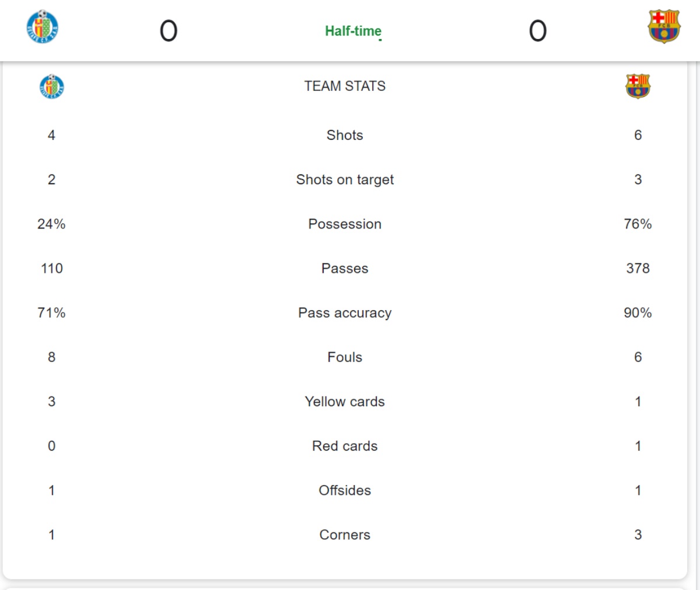
Task: Select the small Barcelona crest beside TEAM STATS
Action: pos(638,86)
